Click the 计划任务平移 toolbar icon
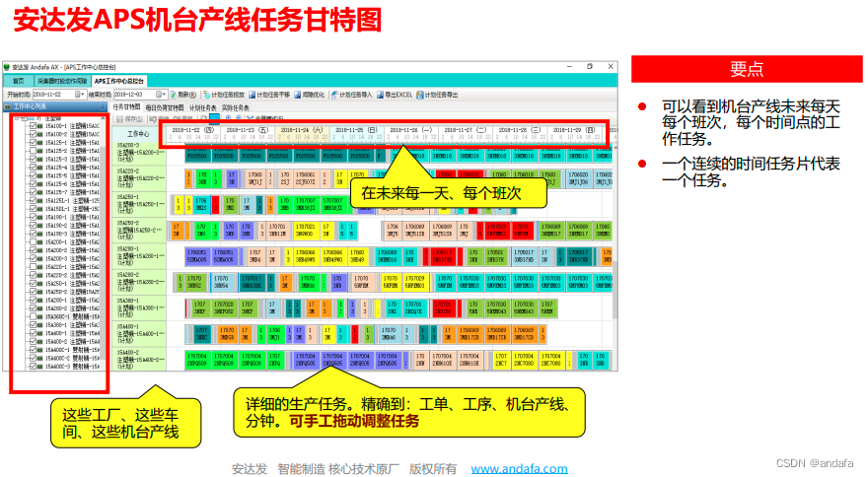The image size is (868, 477). point(252,96)
